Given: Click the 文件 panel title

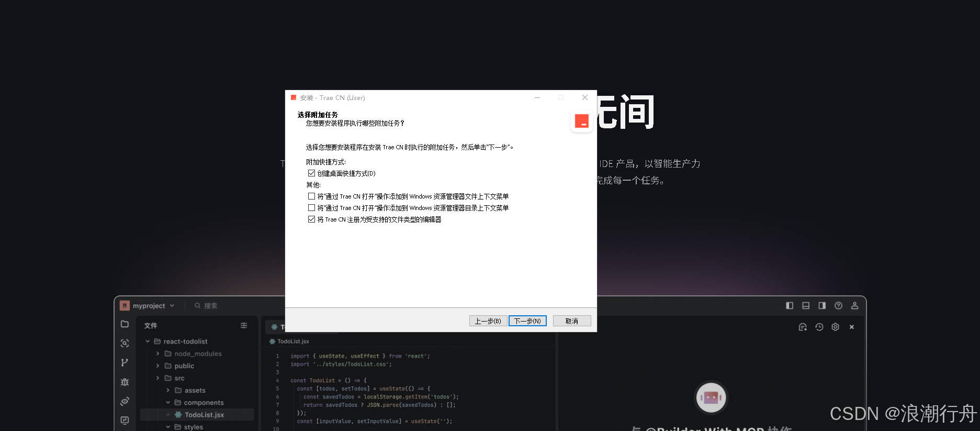Looking at the screenshot, I should click(151, 326).
